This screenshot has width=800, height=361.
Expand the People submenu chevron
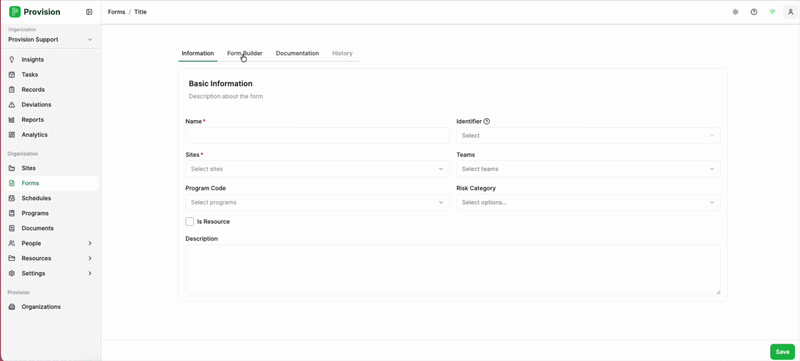[90, 243]
